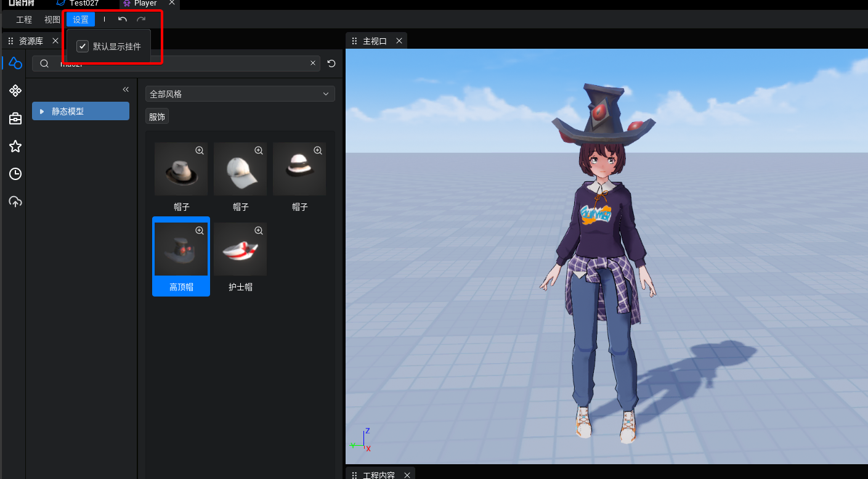Close the 工程内容 panel
Image resolution: width=868 pixels, height=479 pixels.
pyautogui.click(x=407, y=475)
